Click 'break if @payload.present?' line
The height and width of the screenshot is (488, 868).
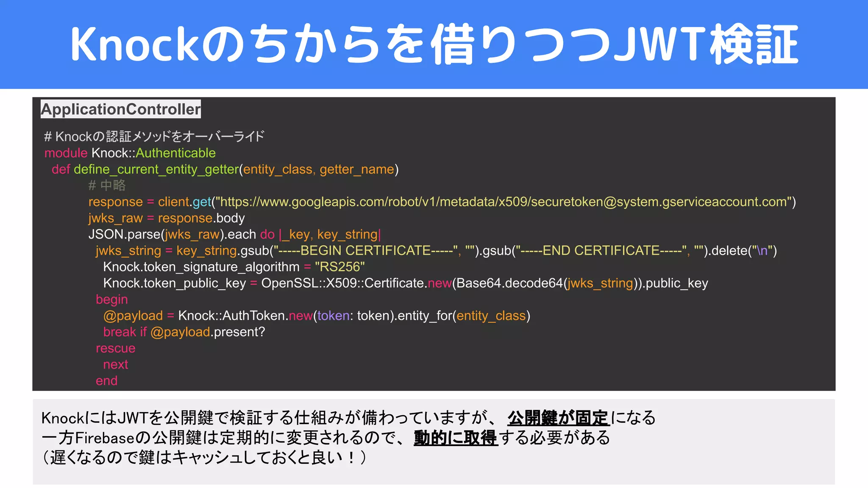click(184, 332)
